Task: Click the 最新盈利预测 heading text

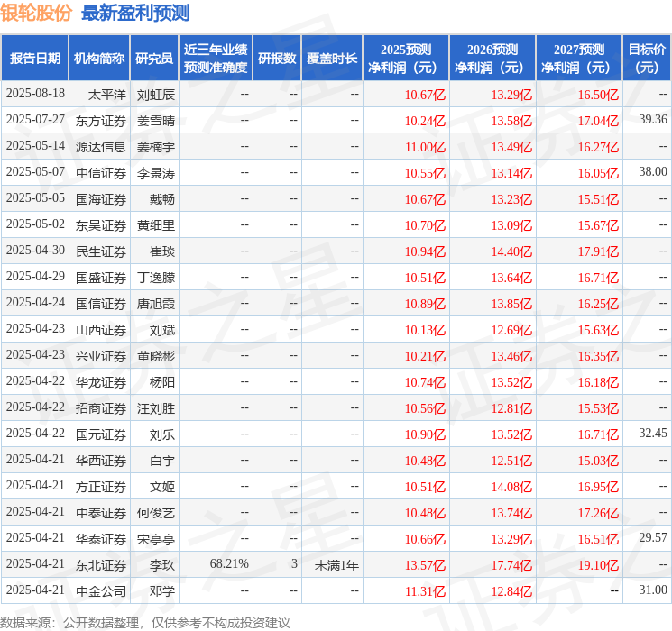Action: click(135, 13)
